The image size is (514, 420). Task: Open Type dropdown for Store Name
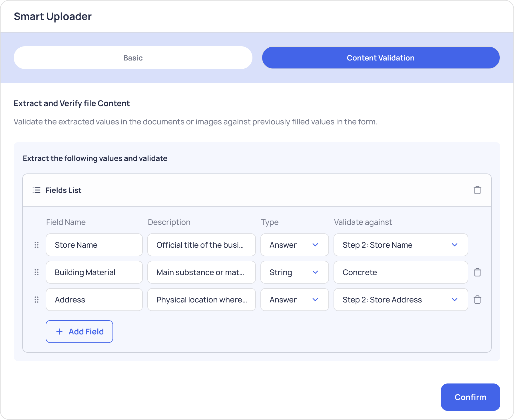[x=294, y=245]
